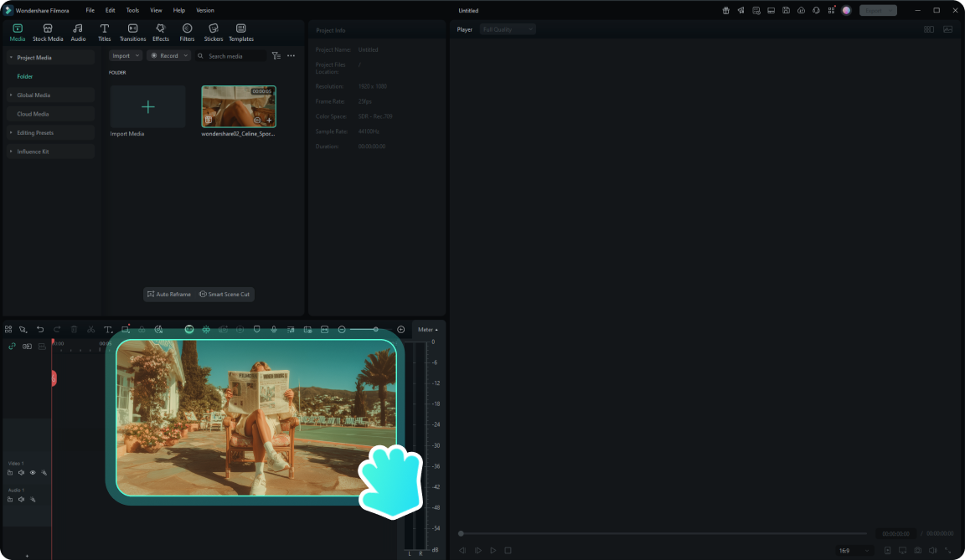Viewport: 965px width, 560px height.
Task: Click the Smart Scene Cut button
Action: (x=224, y=295)
